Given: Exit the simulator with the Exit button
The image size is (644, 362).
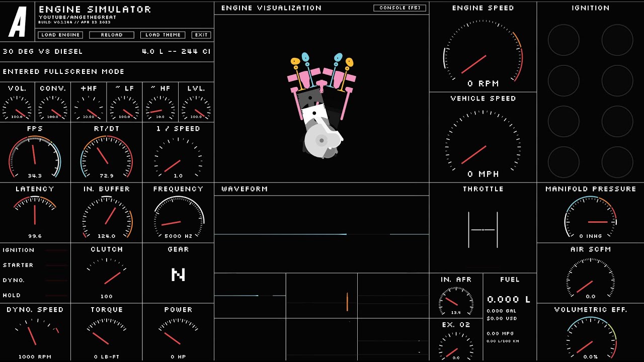Looking at the screenshot, I should [201, 35].
